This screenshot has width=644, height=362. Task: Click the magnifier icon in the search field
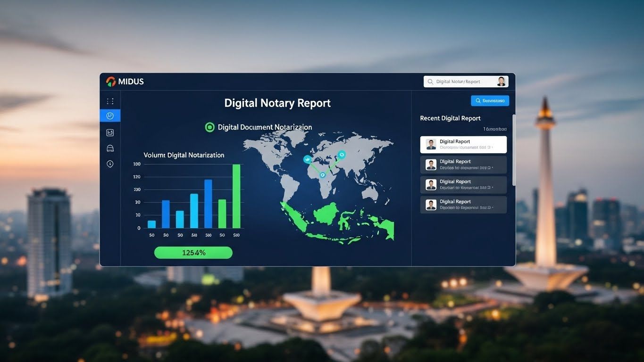430,82
